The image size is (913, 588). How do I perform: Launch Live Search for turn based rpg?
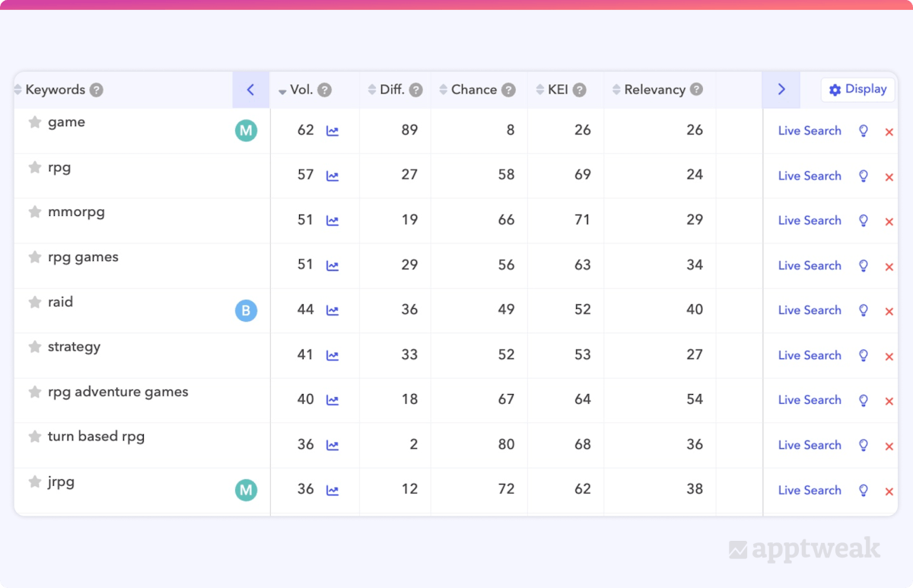pos(810,445)
